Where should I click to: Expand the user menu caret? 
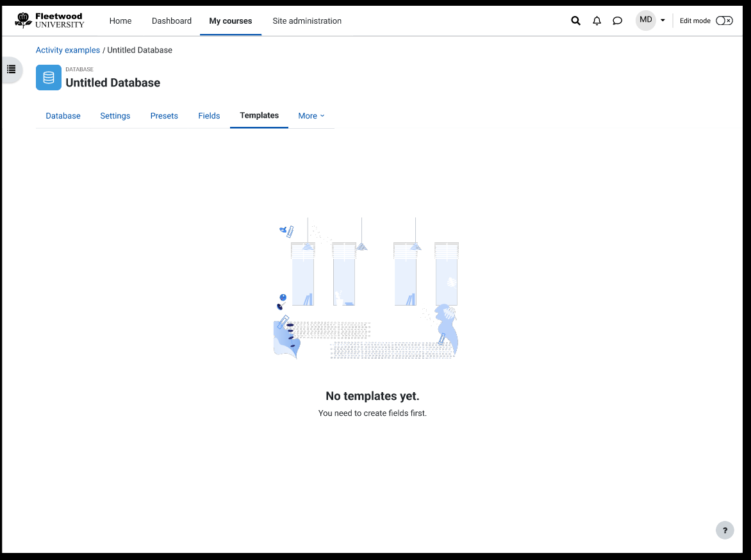coord(663,20)
